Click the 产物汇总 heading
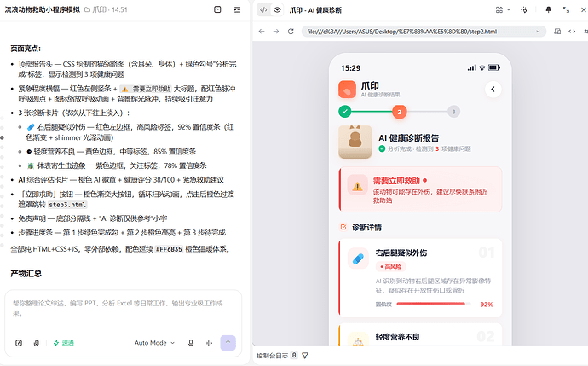Image resolution: width=588 pixels, height=366 pixels. (26, 273)
